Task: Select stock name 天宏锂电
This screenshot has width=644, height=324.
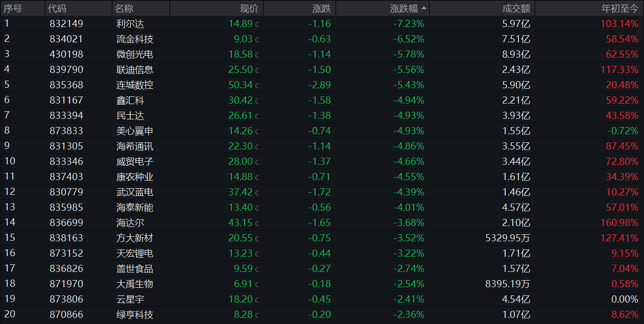Action: click(135, 253)
